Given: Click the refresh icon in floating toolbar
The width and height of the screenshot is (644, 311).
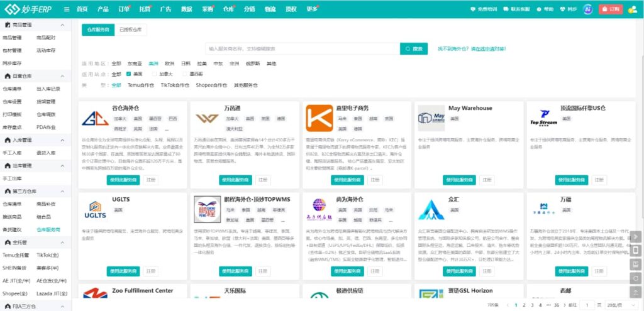Looking at the screenshot, I should [635, 278].
